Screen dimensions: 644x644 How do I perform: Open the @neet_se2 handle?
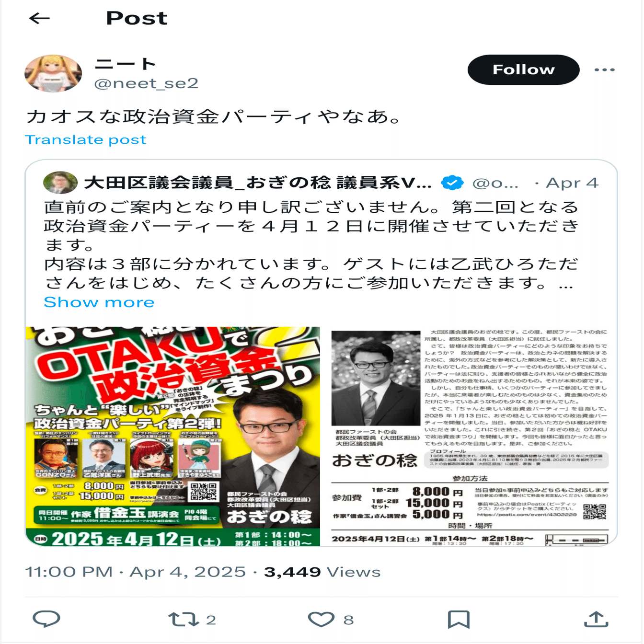[146, 83]
